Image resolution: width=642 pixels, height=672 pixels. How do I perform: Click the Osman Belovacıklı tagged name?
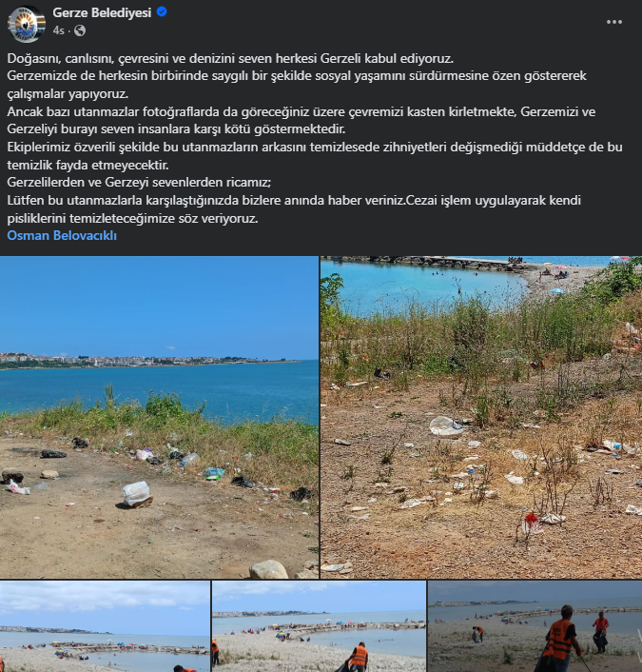(x=62, y=235)
